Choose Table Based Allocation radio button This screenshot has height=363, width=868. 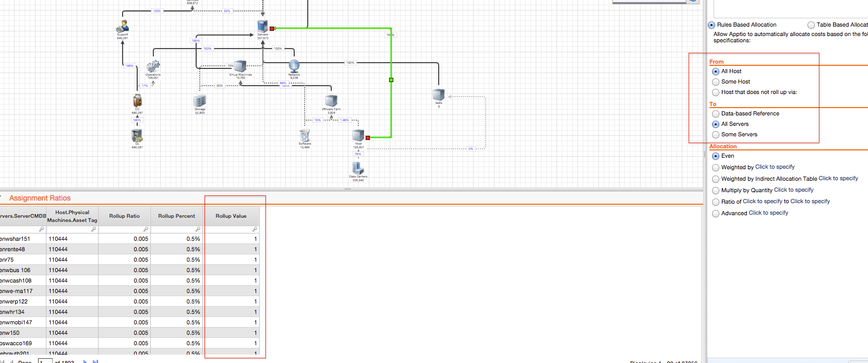811,25
